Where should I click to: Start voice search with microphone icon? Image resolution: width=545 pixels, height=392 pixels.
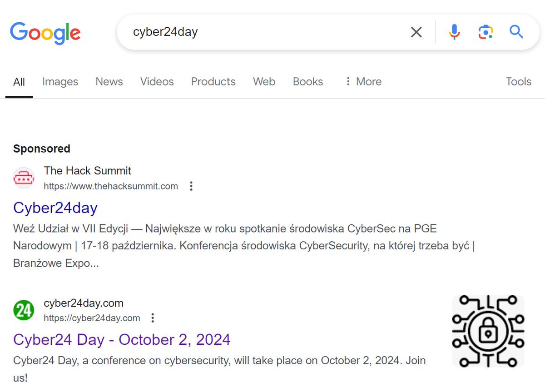click(454, 32)
